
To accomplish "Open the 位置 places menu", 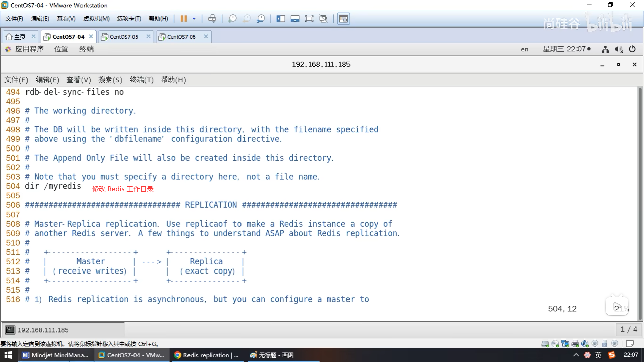I will (61, 49).
